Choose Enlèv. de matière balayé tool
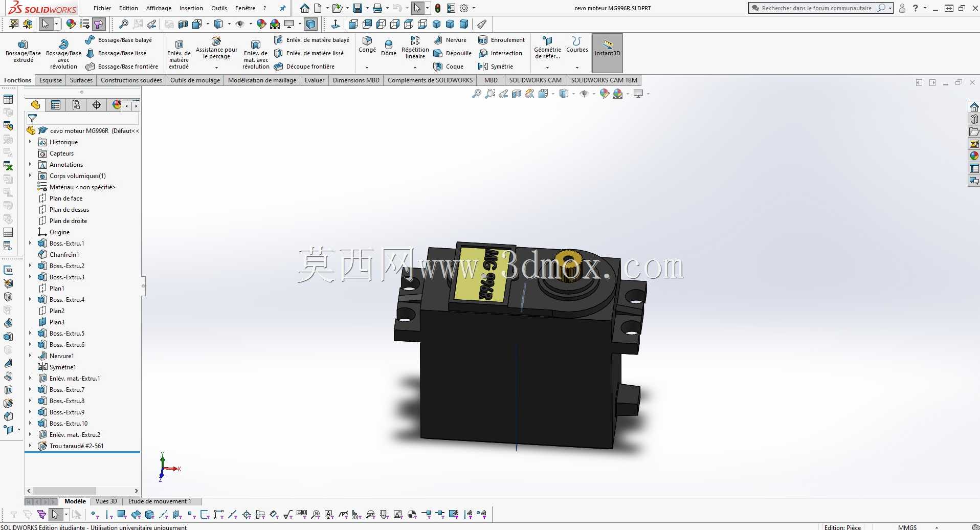Viewport: 980px width, 530px height. pyautogui.click(x=311, y=40)
